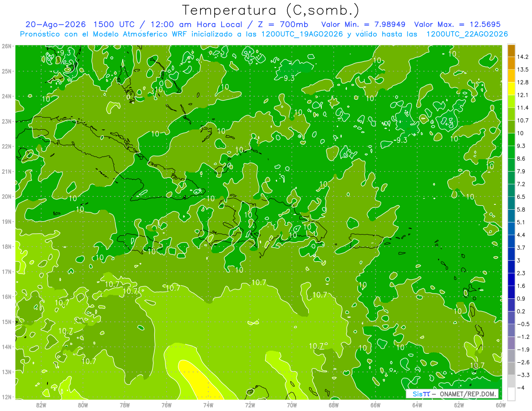Click the 7.9 value on the color legend
Screen dimensions: 532x411
click(521, 171)
